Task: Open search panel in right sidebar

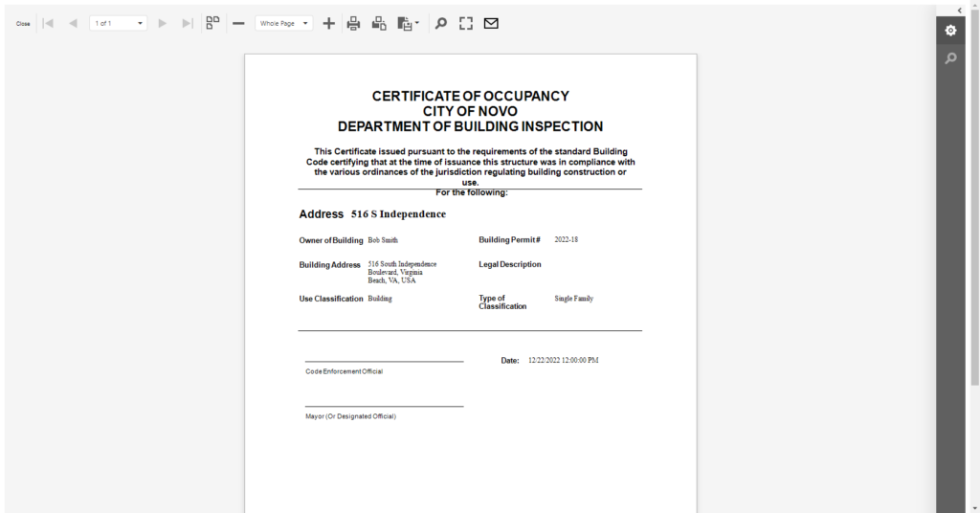Action: 950,58
